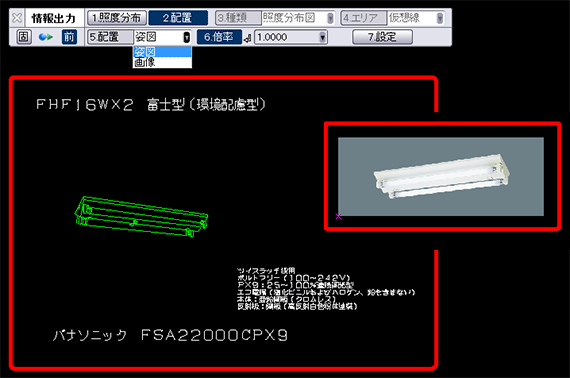Activate the 2.配置 mode button
570x378 pixels.
[x=178, y=18]
